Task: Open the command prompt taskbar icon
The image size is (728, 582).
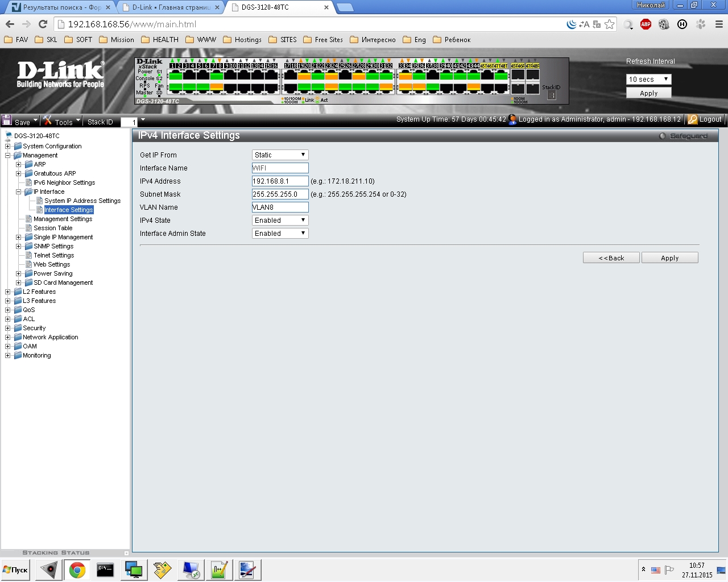Action: tap(105, 569)
